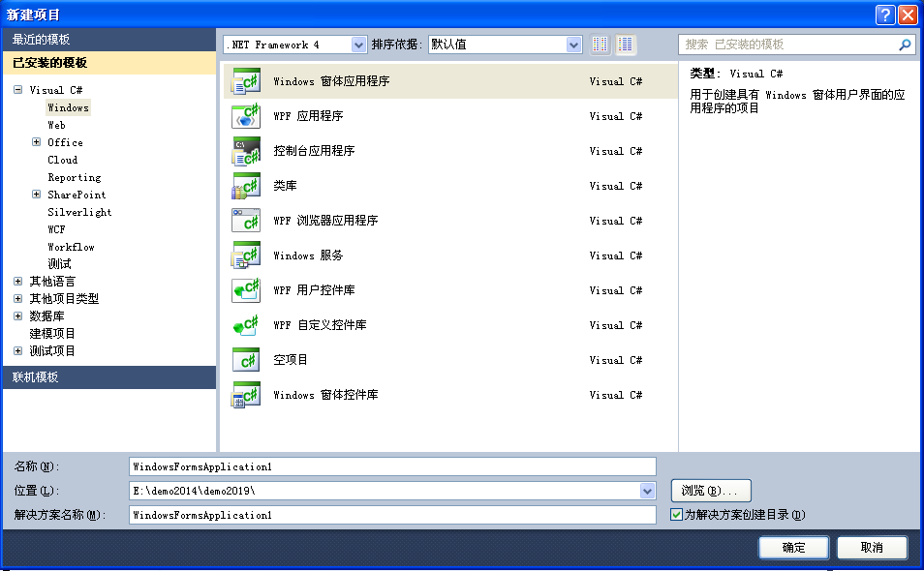Open the 排序依据 sort dropdown
924x571 pixels.
pos(573,45)
